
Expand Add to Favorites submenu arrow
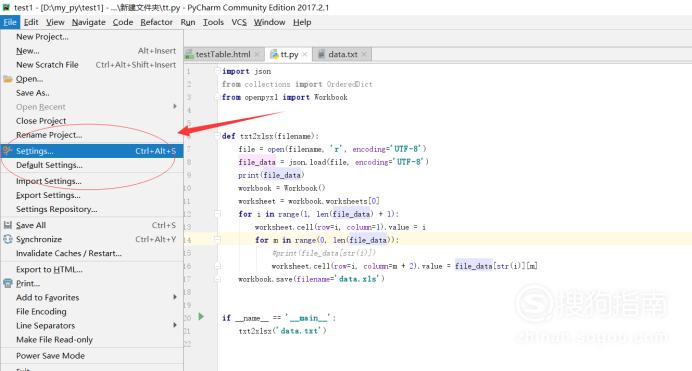[175, 297]
